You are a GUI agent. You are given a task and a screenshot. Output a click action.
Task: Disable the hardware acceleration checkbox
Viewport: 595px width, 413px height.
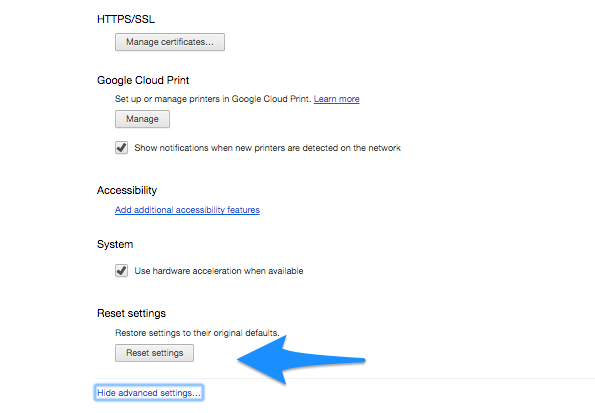(x=121, y=271)
